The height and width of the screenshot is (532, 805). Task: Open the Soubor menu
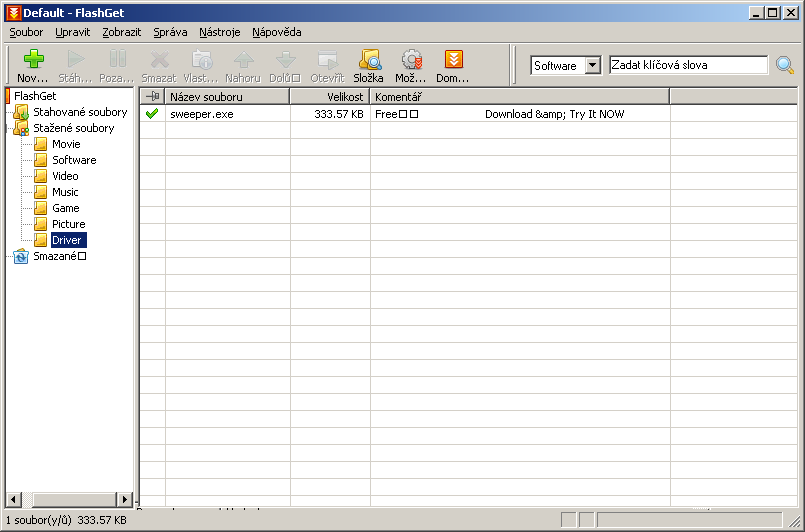[x=26, y=32]
